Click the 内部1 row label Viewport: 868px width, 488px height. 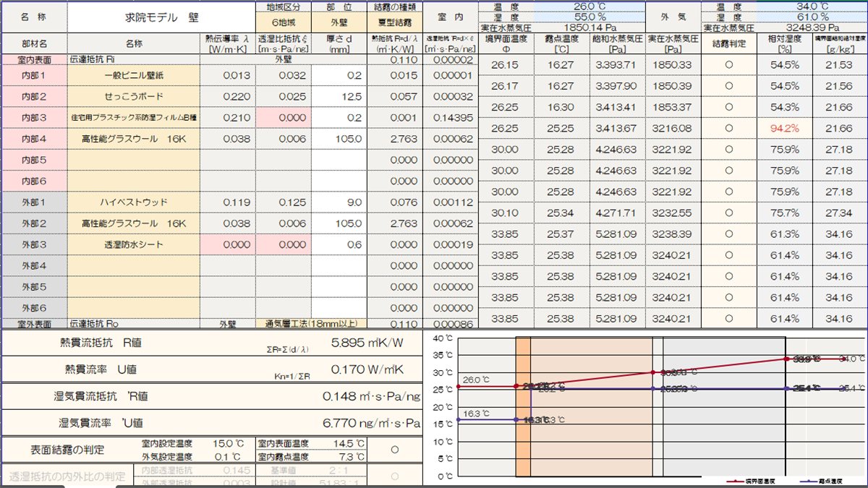[34, 75]
